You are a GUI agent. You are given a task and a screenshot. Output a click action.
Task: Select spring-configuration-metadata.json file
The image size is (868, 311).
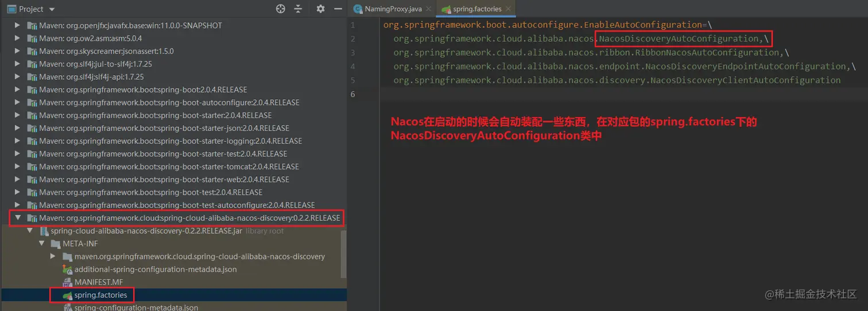[136, 308]
